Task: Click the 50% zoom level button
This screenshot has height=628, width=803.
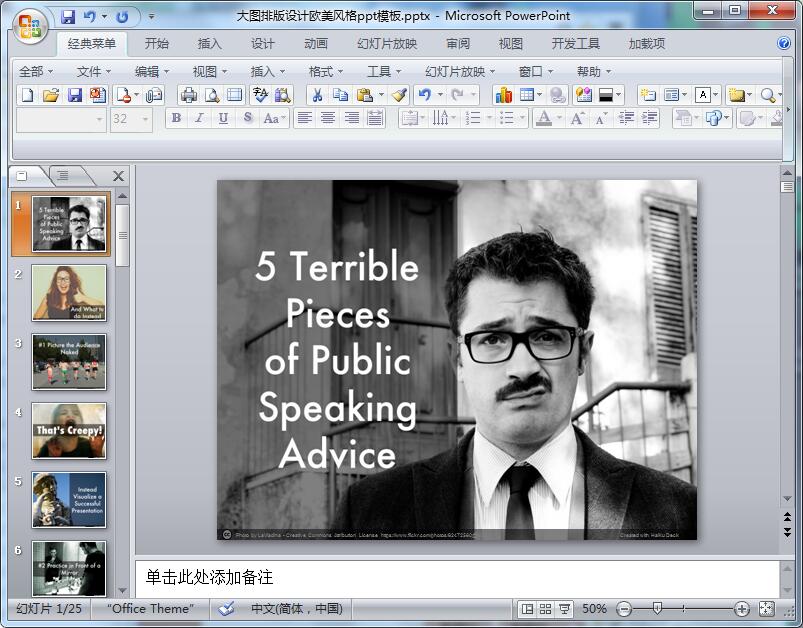Action: coord(594,609)
